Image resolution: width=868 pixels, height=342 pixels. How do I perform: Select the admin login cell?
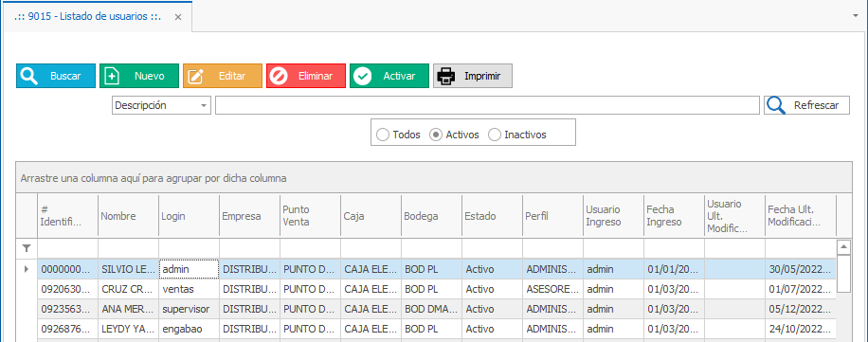coord(189,269)
